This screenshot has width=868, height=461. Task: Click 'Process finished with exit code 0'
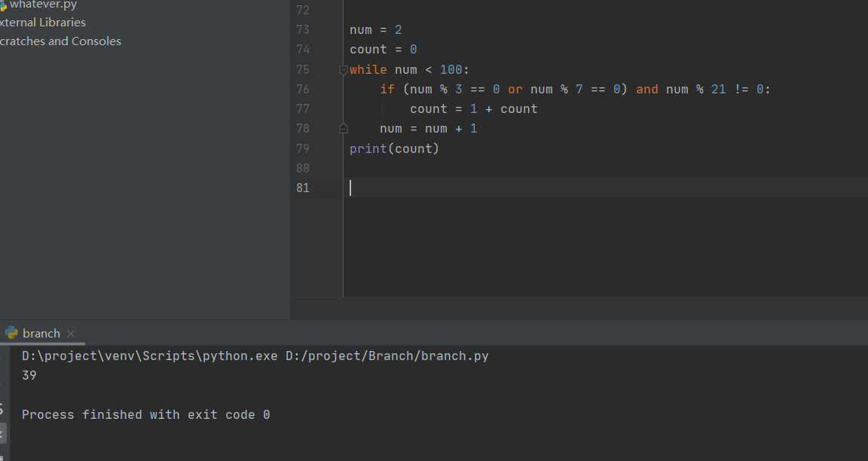tap(146, 415)
